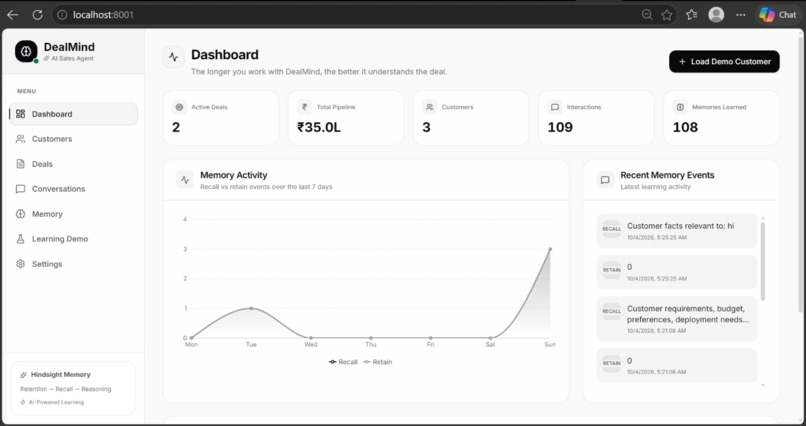Screen dimensions: 806x426
Task: Open the 'Customer requirements, budget' recall event
Action: (677, 319)
